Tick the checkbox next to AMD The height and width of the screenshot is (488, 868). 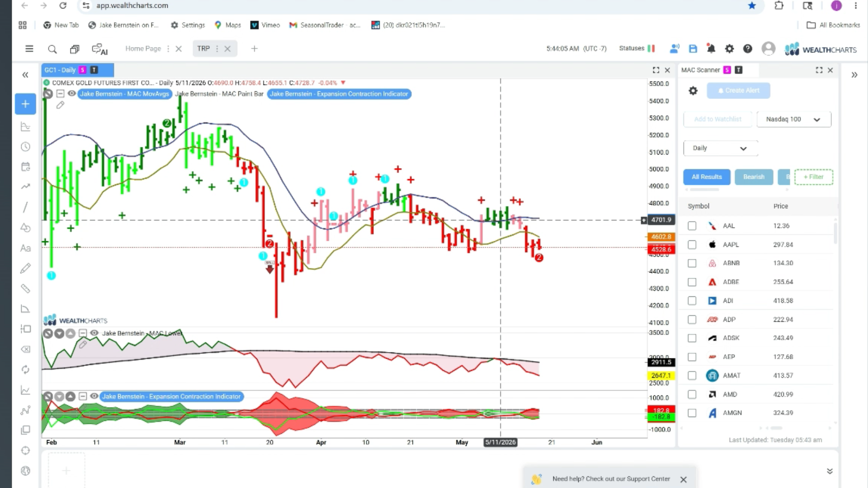[x=692, y=394]
